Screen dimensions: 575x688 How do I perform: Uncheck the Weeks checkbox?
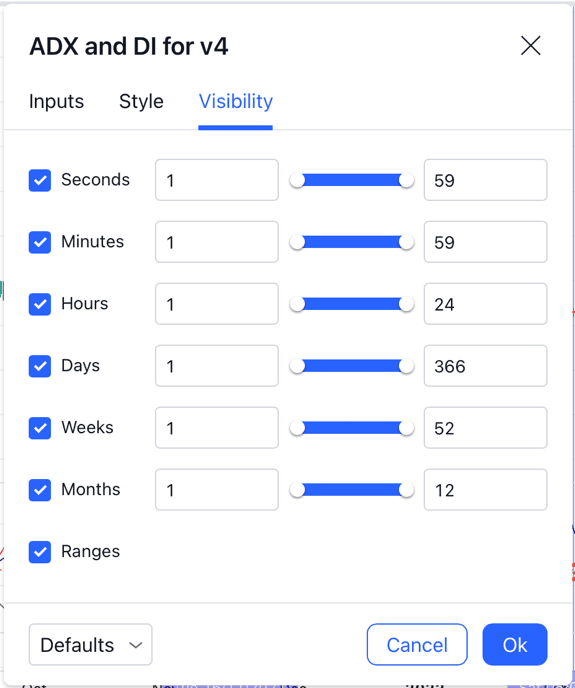point(40,428)
